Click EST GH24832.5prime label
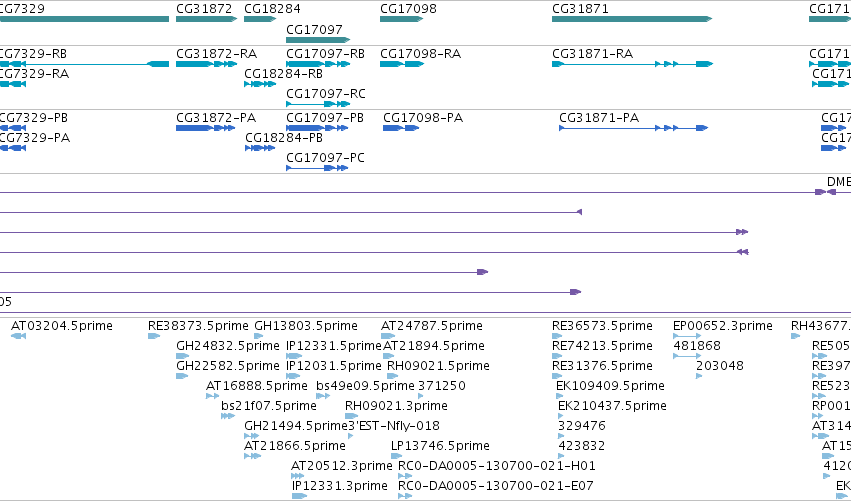This screenshot has width=851, height=501. (228, 346)
